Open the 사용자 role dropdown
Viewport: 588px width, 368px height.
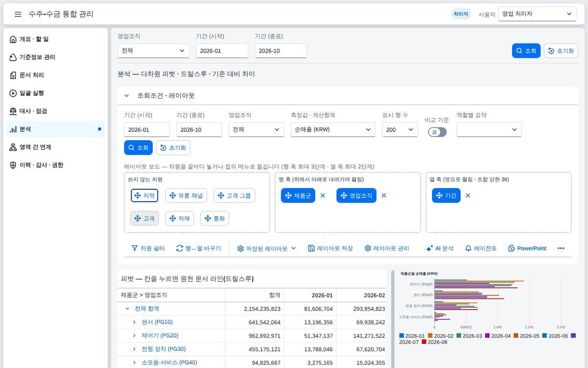point(537,14)
